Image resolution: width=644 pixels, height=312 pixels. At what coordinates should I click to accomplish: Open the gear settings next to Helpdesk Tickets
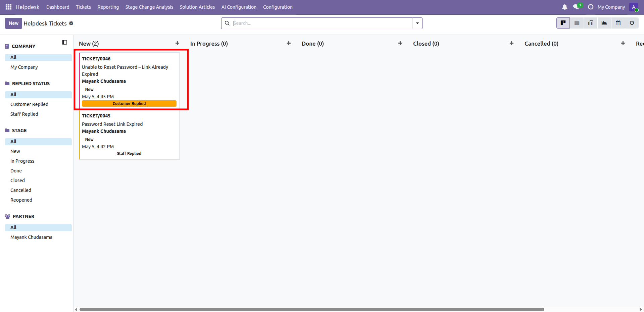click(x=71, y=23)
